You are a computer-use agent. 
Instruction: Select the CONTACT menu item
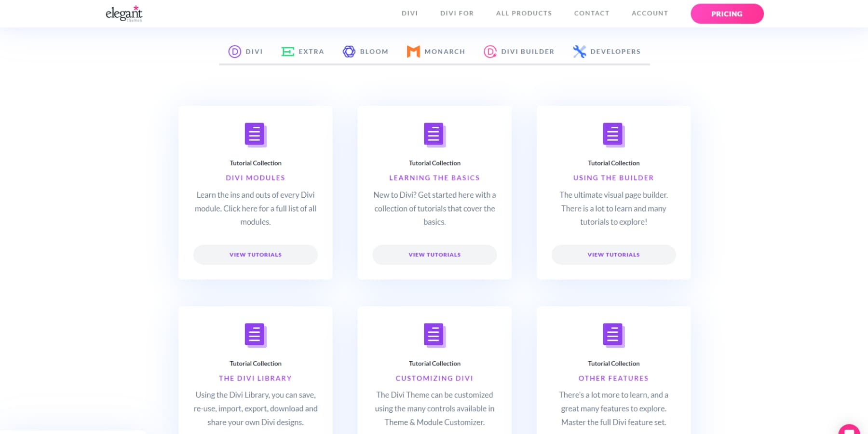pos(591,13)
